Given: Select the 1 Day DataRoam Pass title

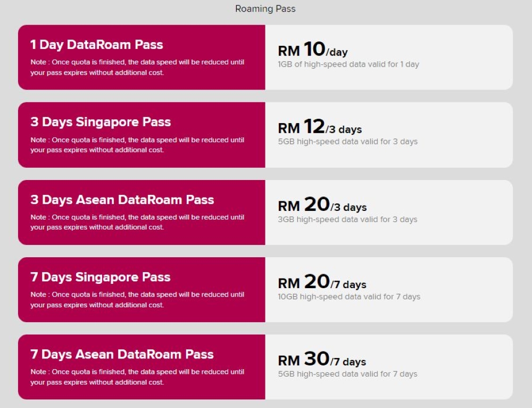Looking at the screenshot, I should tap(97, 45).
